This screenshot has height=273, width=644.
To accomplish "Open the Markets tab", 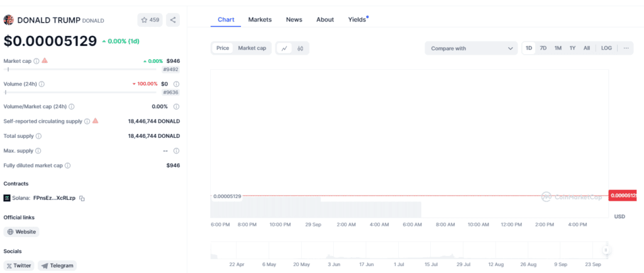I will [260, 19].
